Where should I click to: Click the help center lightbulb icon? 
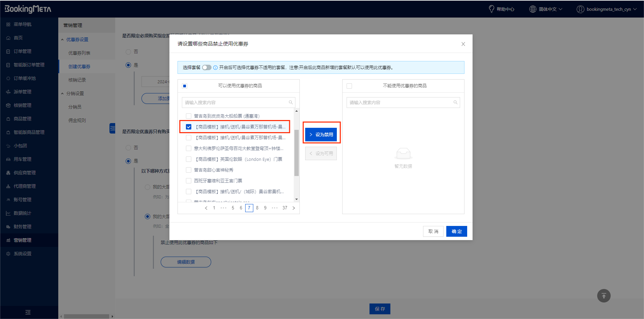coord(491,9)
